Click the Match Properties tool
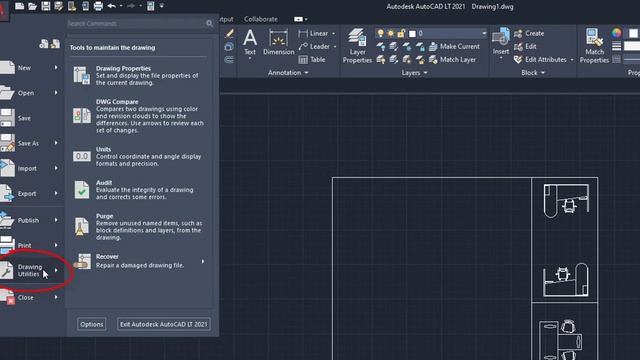Viewport: 640px width, 360px height. pos(594,46)
